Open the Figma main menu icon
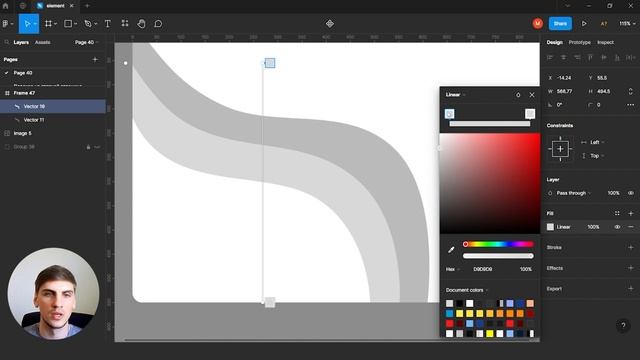This screenshot has height=360, width=640. 5,24
